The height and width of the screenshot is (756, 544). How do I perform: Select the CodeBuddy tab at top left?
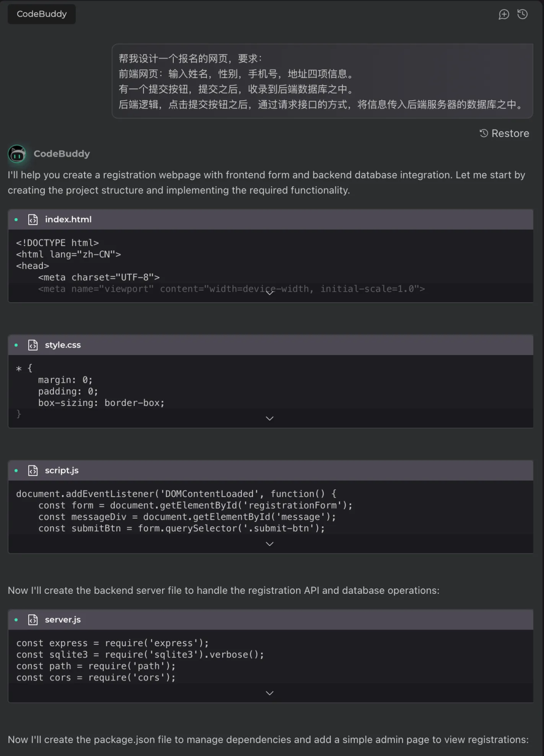click(x=41, y=14)
